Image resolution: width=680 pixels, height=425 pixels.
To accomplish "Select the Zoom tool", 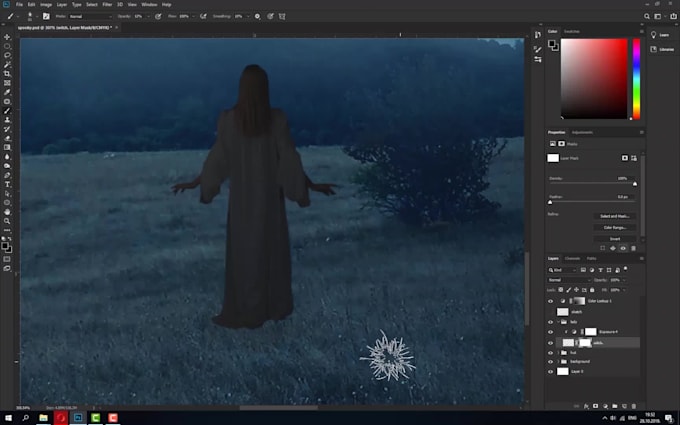I will [7, 220].
